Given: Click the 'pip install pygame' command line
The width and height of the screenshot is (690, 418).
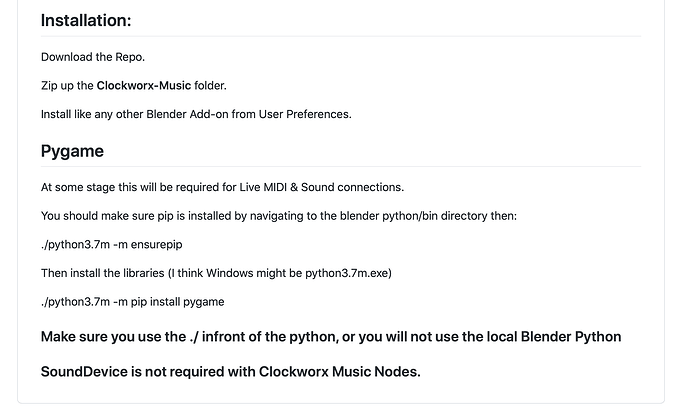Looking at the screenshot, I should click(132, 302).
